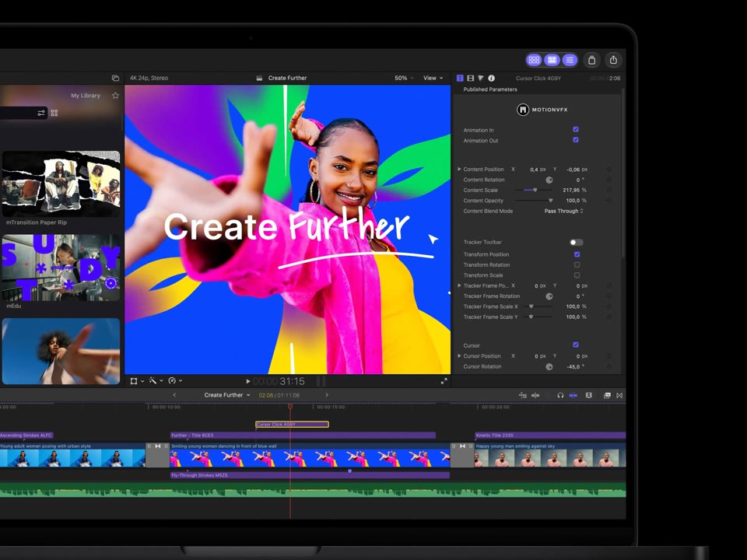747x560 pixels.
Task: Adjust the Content Scale slider
Action: pyautogui.click(x=535, y=190)
